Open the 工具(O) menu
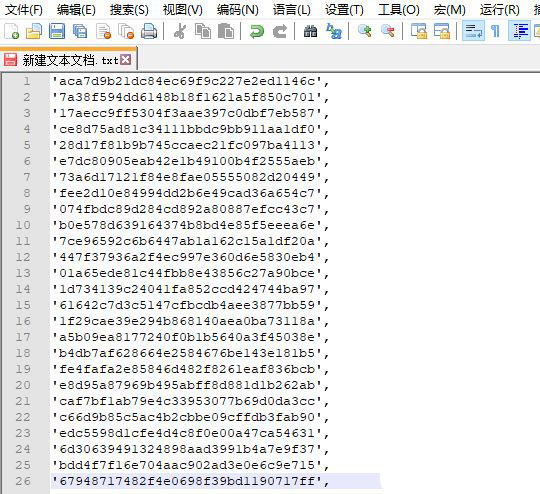Image resolution: width=540 pixels, height=494 pixels. click(398, 9)
